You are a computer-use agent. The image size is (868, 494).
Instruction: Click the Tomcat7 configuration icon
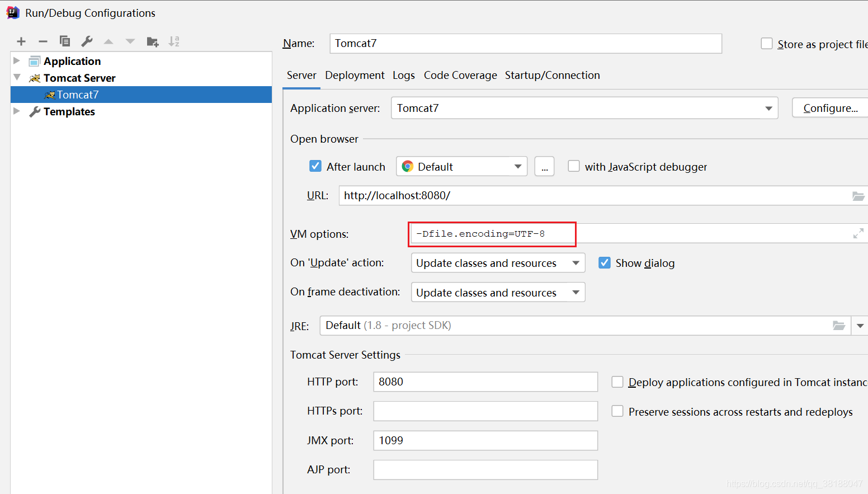[50, 95]
